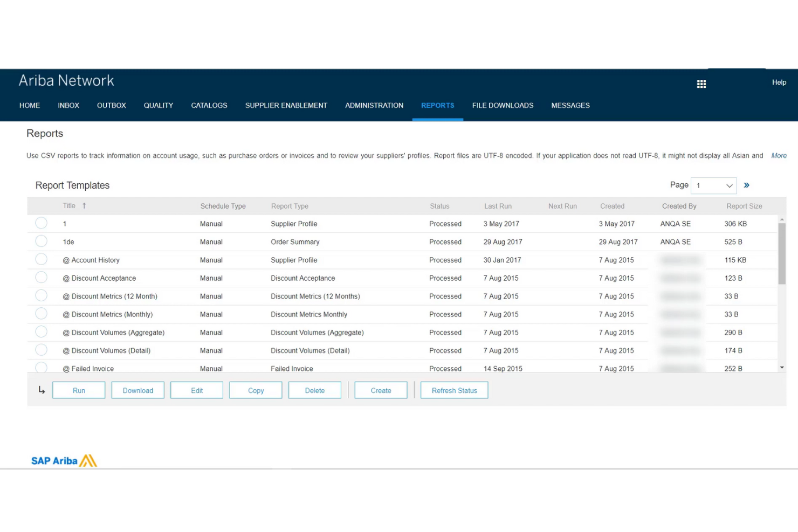
Task: Click the More link in description
Action: (x=779, y=156)
